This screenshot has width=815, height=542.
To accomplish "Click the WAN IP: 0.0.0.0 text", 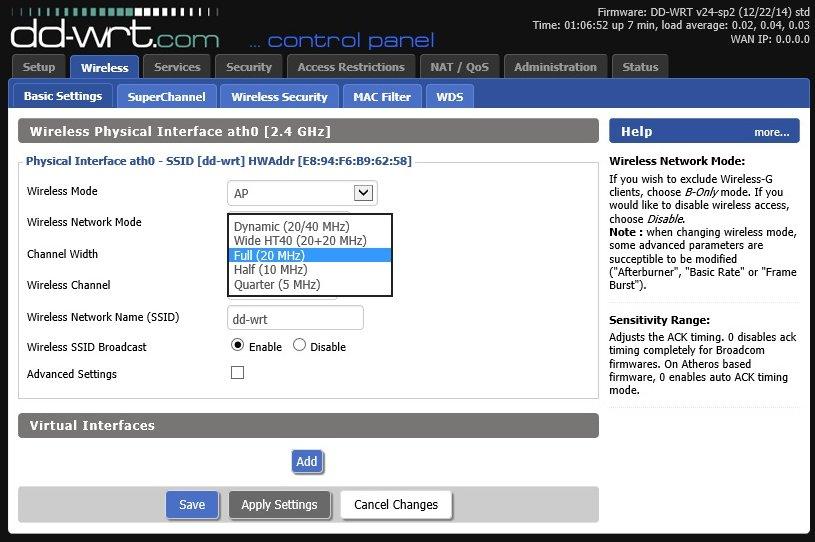I will 770,39.
